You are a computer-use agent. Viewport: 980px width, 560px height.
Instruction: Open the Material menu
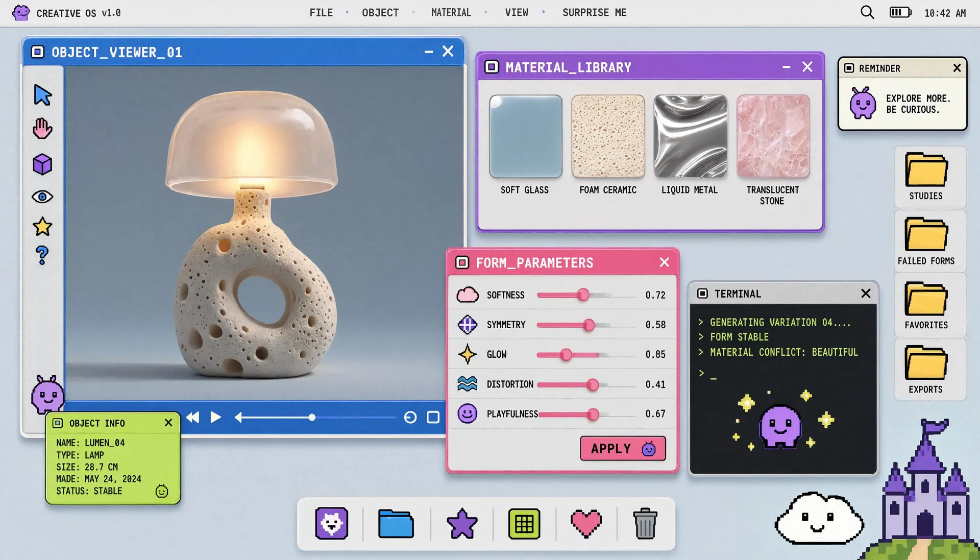[451, 13]
